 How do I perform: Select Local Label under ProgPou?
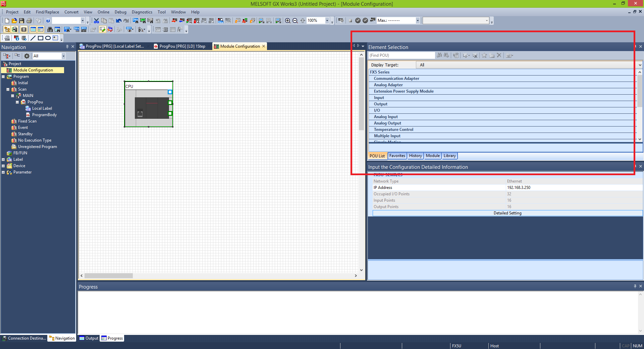click(42, 108)
